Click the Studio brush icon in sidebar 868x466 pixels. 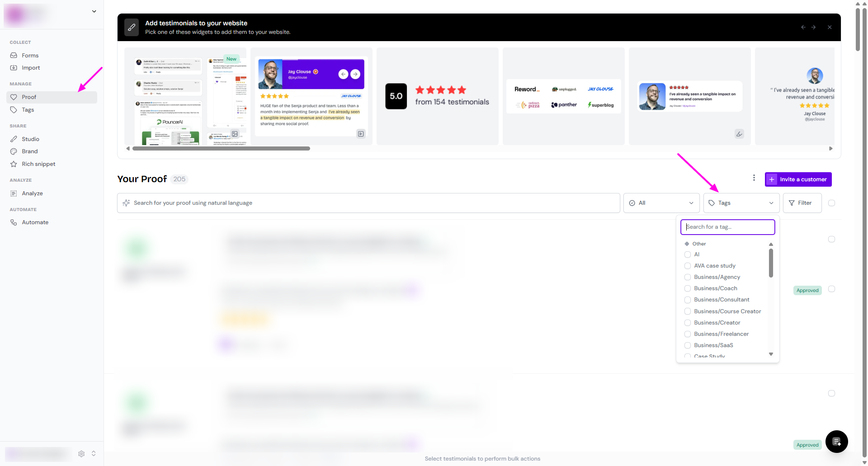click(14, 139)
